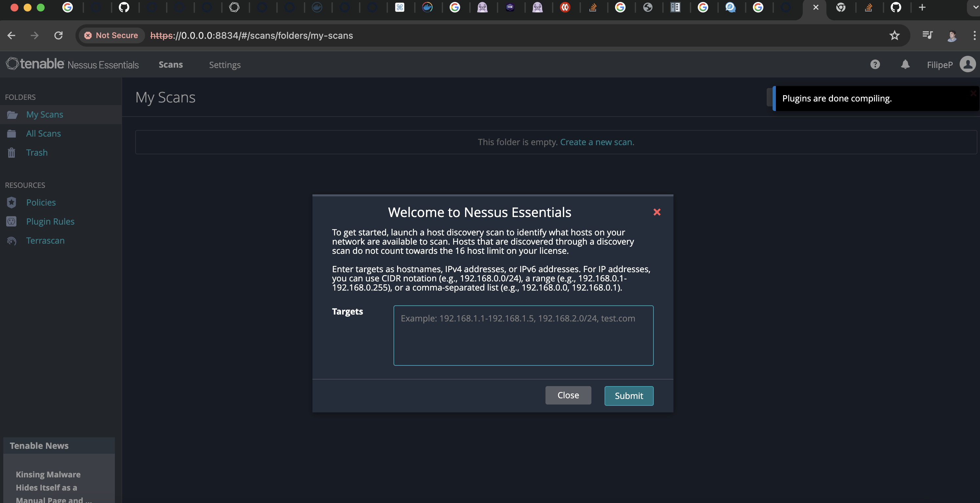Close the welcome dialog with red X
This screenshot has height=503, width=980.
click(657, 212)
